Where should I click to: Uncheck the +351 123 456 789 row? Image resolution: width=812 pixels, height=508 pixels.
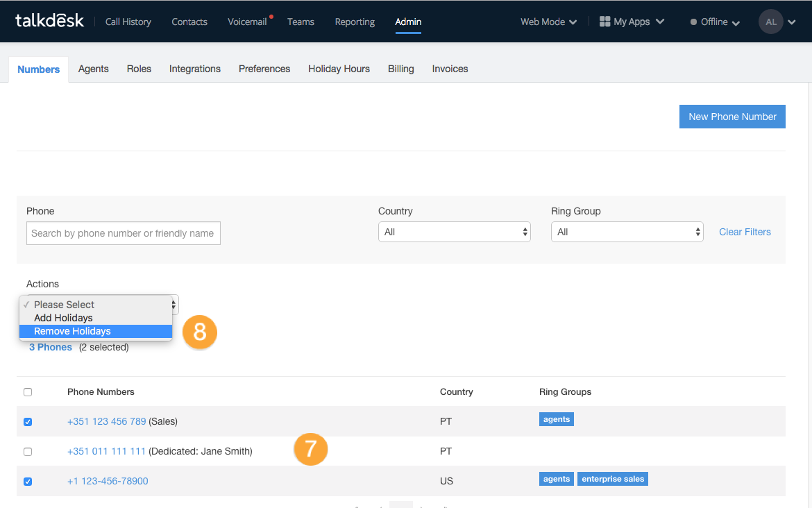point(28,421)
